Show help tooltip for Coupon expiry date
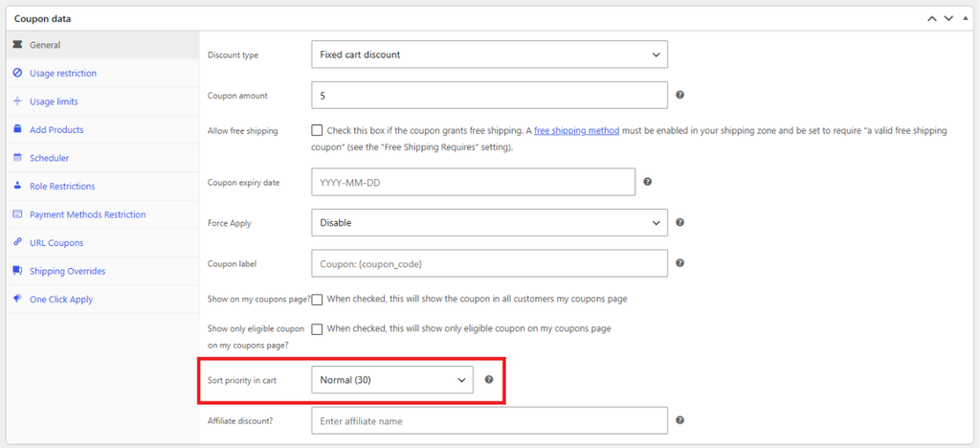Viewport: 980px width, 448px height. (x=648, y=181)
